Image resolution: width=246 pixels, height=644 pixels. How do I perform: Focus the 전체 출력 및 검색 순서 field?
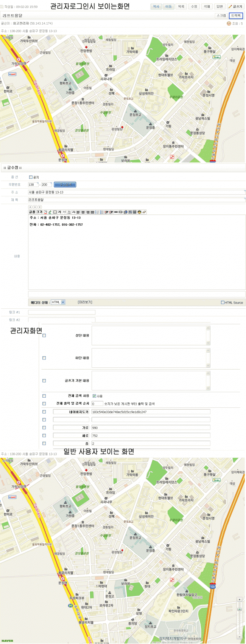click(x=97, y=404)
